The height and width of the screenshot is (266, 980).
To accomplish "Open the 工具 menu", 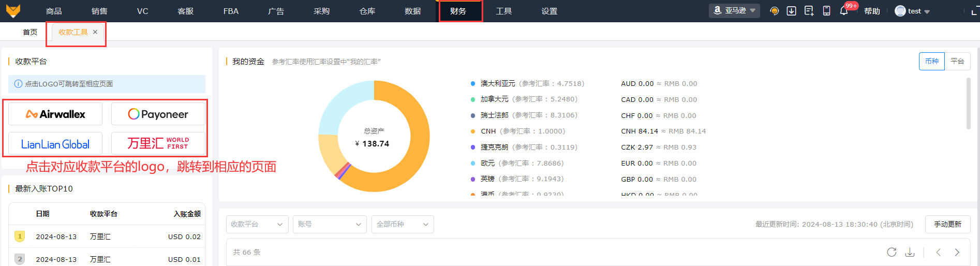I will click(504, 11).
